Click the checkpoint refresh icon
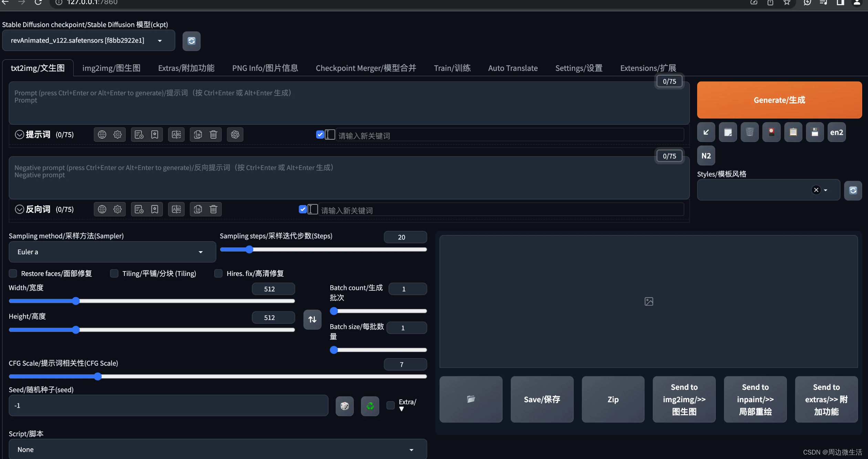The width and height of the screenshot is (868, 459). pos(192,41)
